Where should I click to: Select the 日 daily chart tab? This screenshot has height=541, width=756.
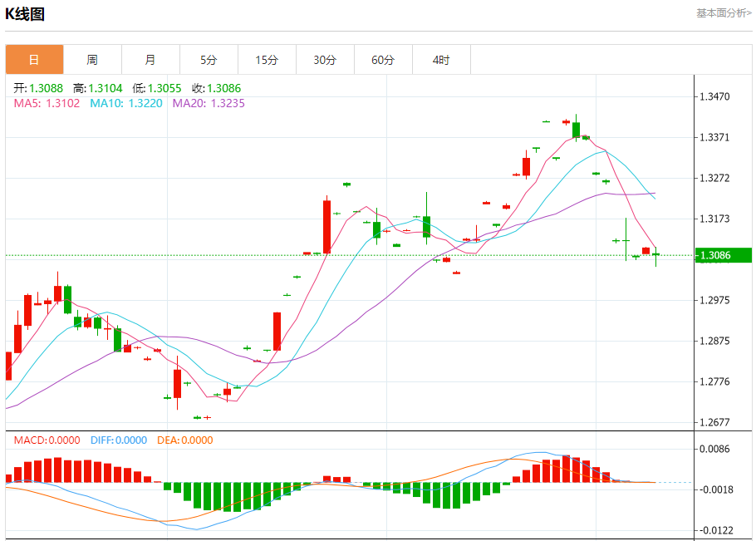click(34, 60)
